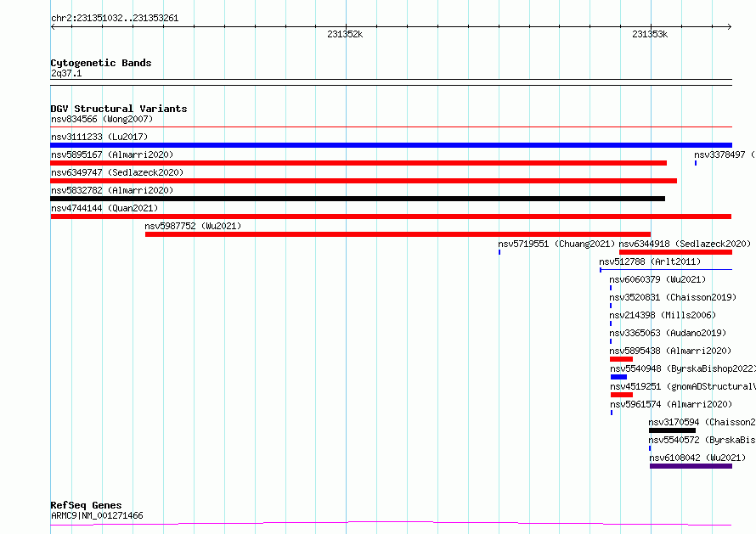756x534 pixels.
Task: Click the ARMC9|NM_001271466 gene label
Action: (97, 515)
